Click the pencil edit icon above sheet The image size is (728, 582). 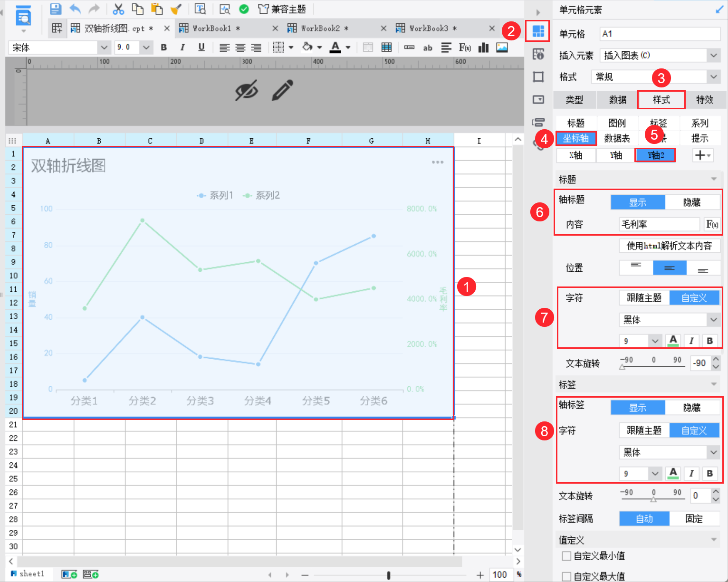pos(282,90)
